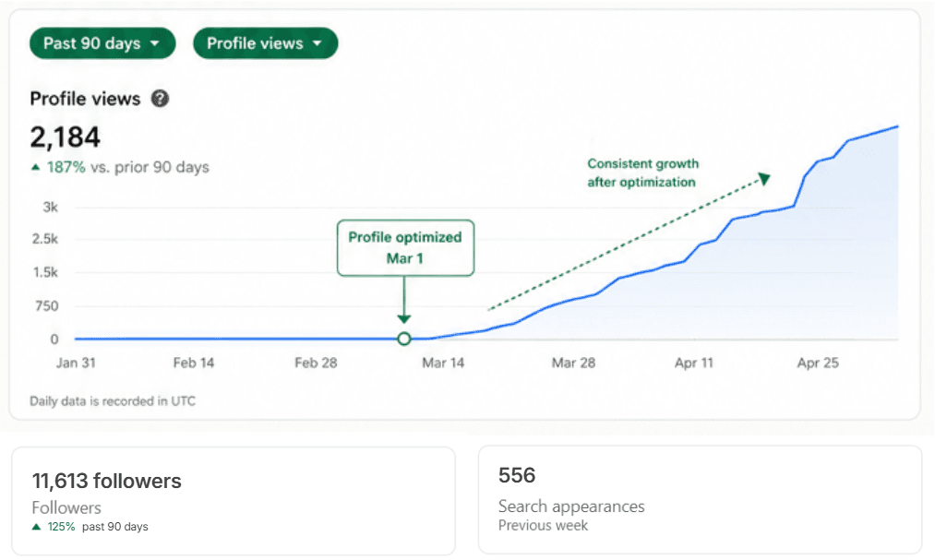
Task: Open the Past 90 days dropdown
Action: [x=102, y=43]
